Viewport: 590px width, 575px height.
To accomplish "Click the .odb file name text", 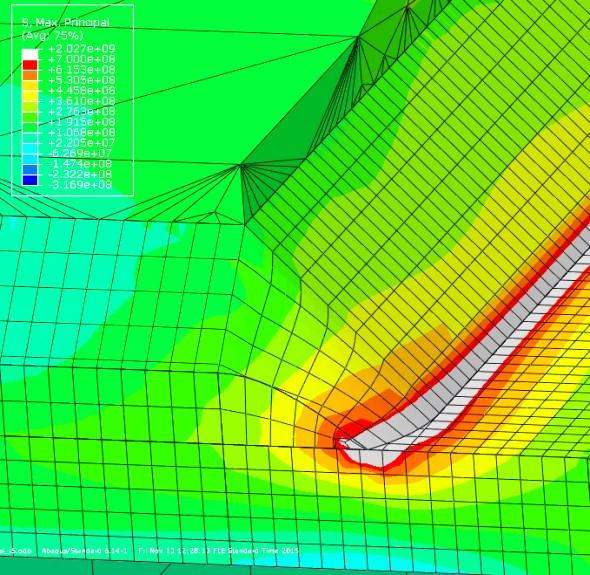I will point(16,551).
